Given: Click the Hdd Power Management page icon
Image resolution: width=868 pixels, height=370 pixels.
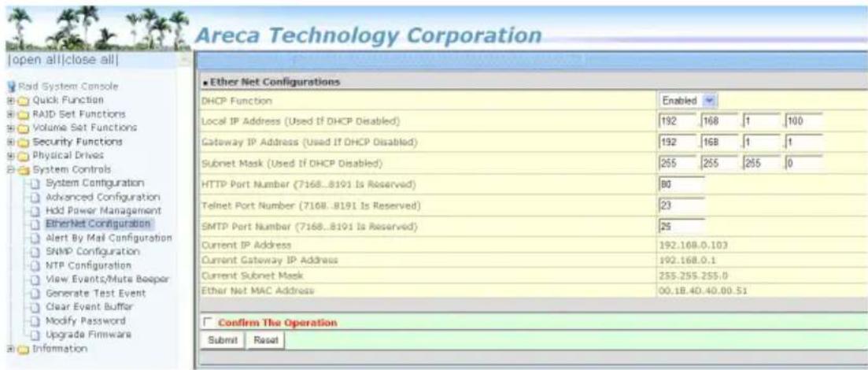Looking at the screenshot, I should point(35,211).
